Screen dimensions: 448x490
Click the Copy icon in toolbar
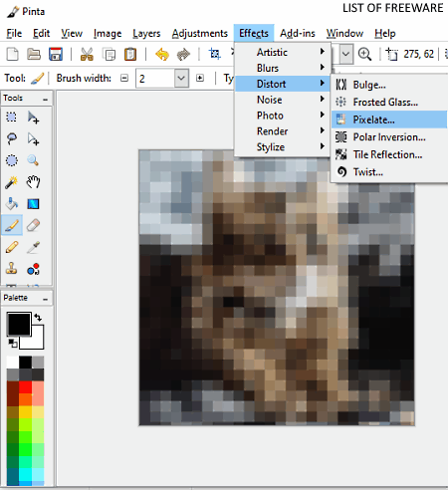pyautogui.click(x=109, y=54)
